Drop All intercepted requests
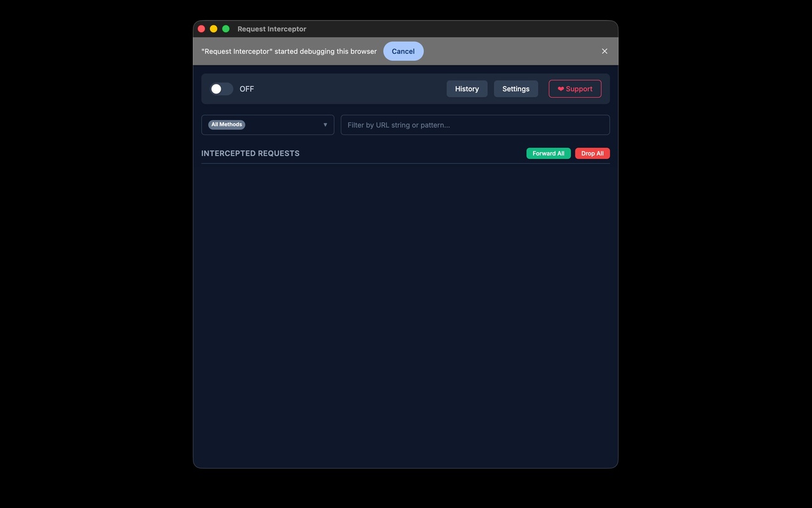812x508 pixels. (592, 153)
